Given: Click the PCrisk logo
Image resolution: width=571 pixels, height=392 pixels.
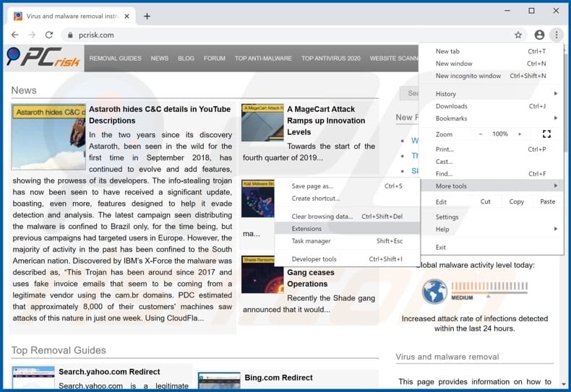Looking at the screenshot, I should 43,58.
